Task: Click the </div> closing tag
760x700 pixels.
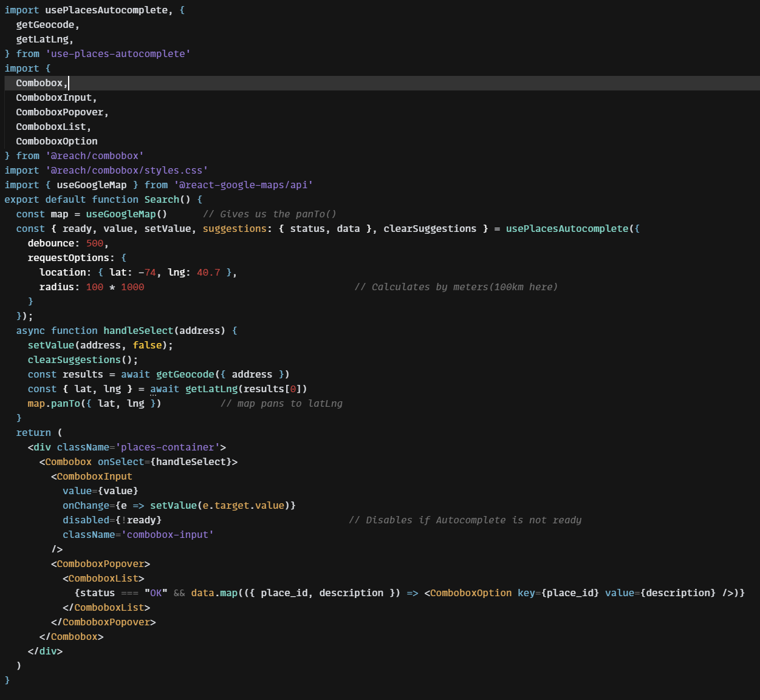Action: pos(45,651)
